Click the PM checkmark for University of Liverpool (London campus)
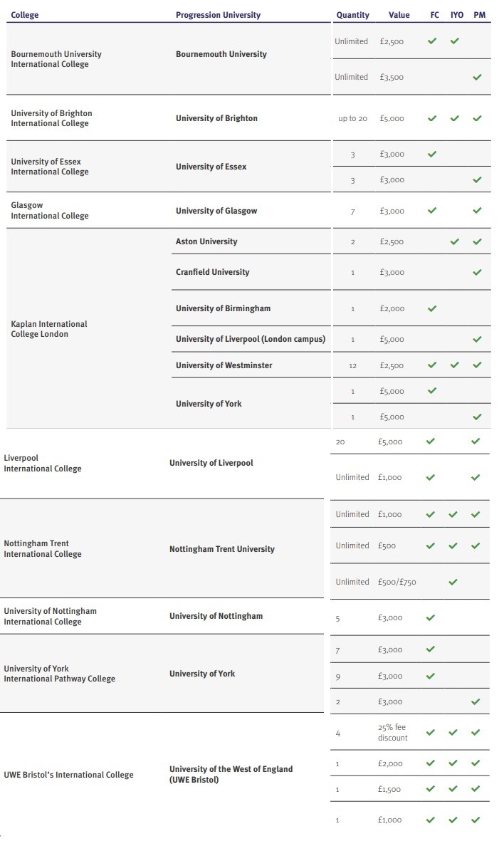This screenshot has width=504, height=846. point(477,340)
